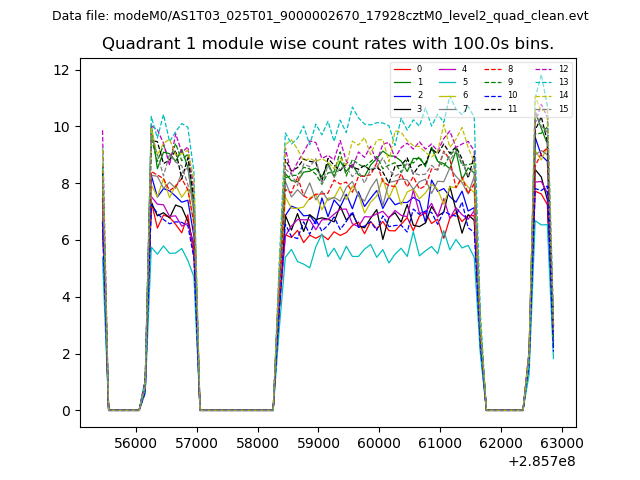This screenshot has width=640, height=480.
Task: Click the data file path text
Action: pos(320,16)
